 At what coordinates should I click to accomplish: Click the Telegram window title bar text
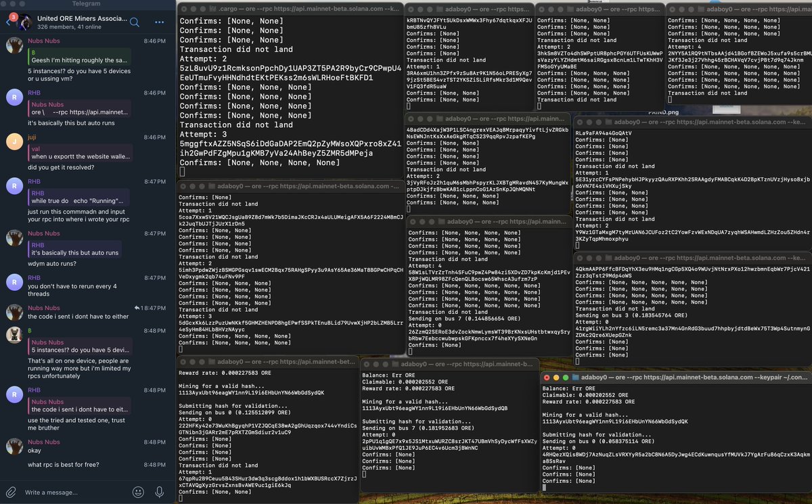(x=87, y=3)
